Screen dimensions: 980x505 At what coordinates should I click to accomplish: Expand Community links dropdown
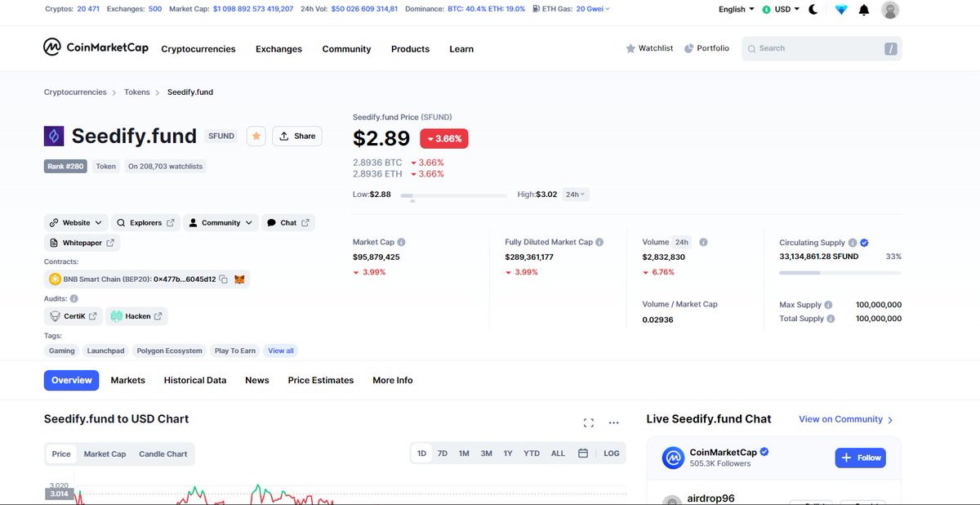click(x=220, y=222)
